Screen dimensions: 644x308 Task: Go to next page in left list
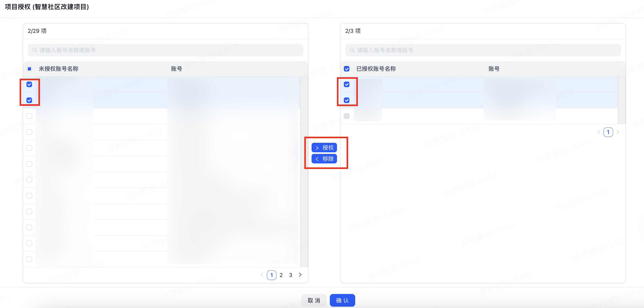[x=300, y=275]
